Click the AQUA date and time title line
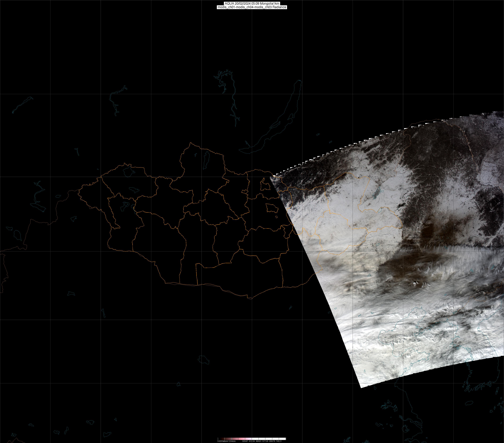Image resolution: width=504 pixels, height=443 pixels. [x=252, y=3]
